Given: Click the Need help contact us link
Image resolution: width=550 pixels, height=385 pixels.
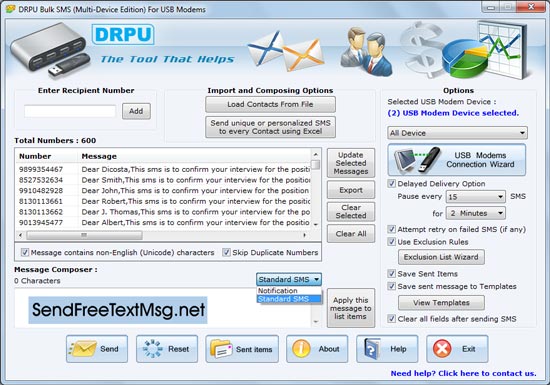Looking at the screenshot, I should (463, 373).
